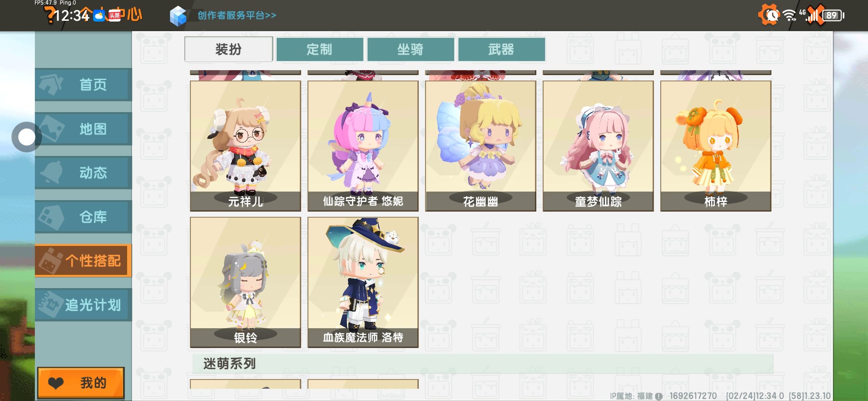Open the 首页 home sidebar item
The height and width of the screenshot is (401, 868).
pyautogui.click(x=83, y=85)
